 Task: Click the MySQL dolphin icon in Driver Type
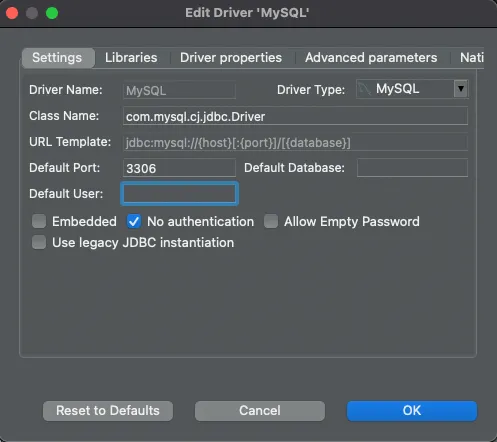click(364, 89)
